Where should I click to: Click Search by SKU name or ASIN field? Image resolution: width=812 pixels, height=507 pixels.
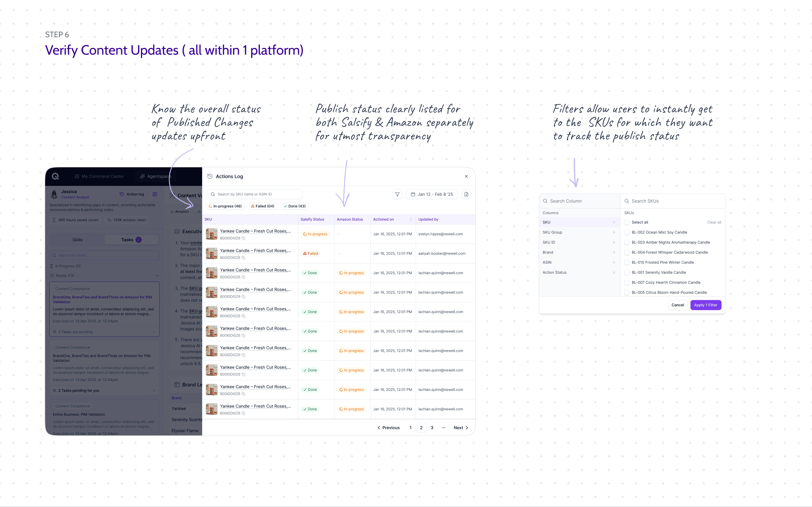click(x=255, y=194)
